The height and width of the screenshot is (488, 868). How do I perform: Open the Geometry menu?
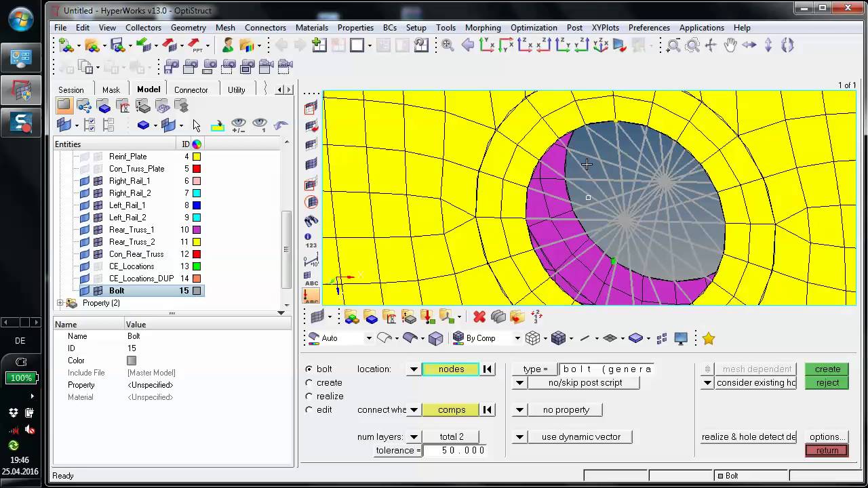[189, 28]
